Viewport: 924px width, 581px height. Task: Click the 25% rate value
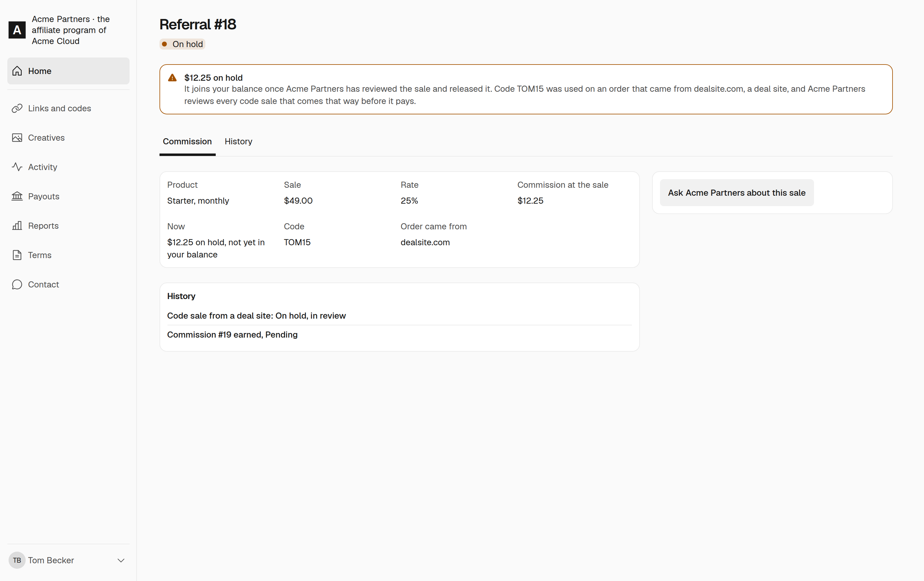[409, 201]
